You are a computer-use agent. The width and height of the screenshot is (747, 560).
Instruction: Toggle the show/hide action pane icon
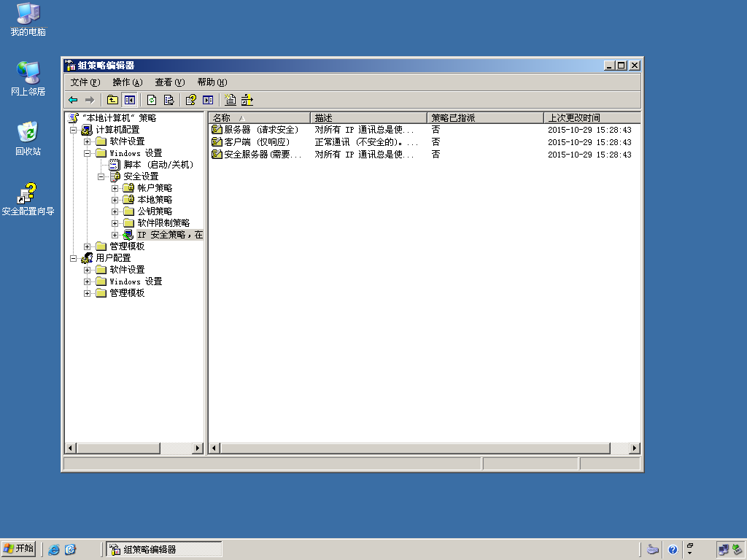coord(208,100)
